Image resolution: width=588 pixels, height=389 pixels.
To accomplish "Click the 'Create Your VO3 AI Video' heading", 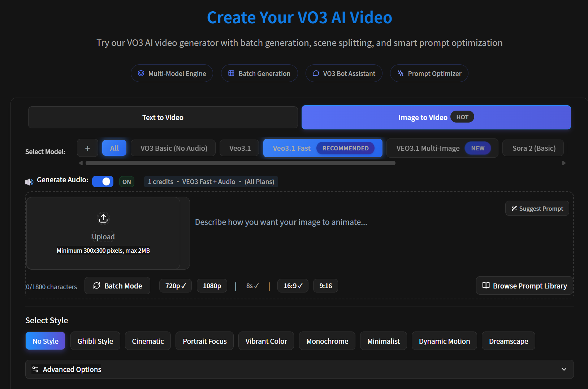I will [299, 17].
